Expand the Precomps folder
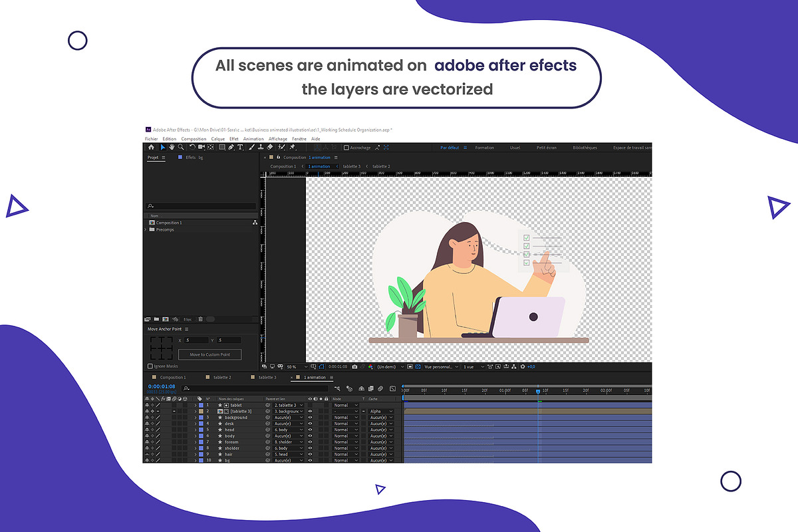 [146, 229]
